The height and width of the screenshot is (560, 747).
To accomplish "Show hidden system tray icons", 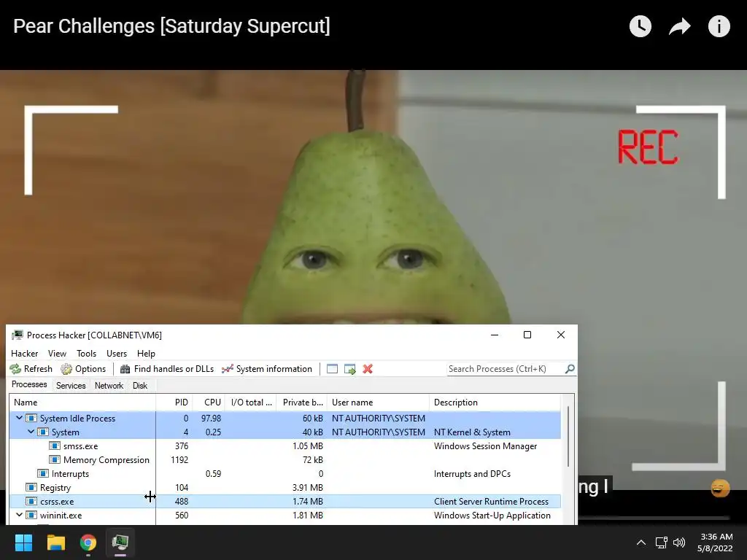I will point(641,542).
